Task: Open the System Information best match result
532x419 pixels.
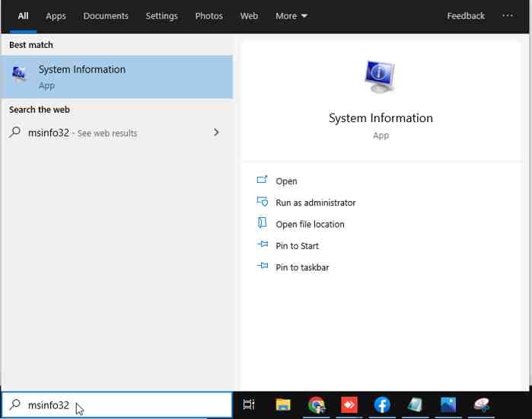Action: (x=116, y=77)
